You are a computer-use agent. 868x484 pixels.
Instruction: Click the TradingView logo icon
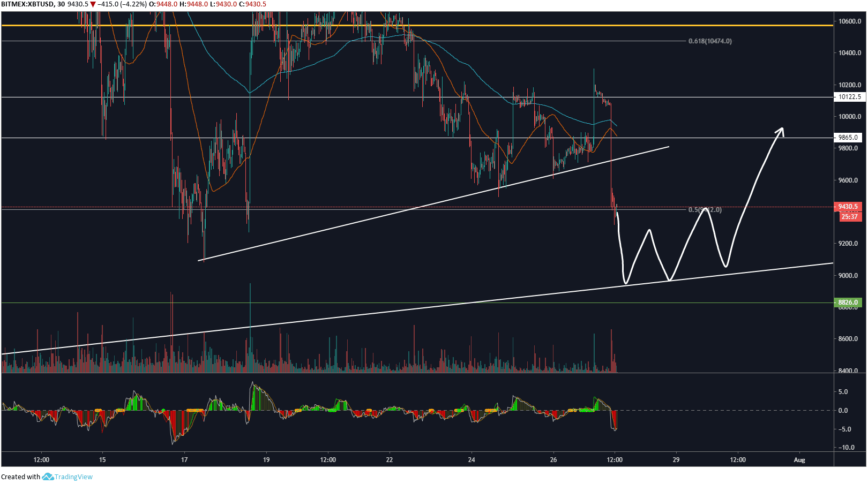click(x=48, y=477)
